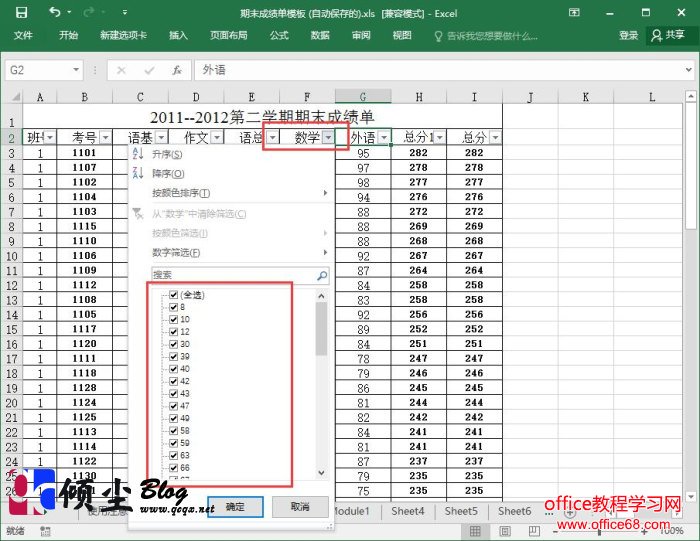Click the Select All corner triangle
This screenshot has height=541, width=700.
[16, 96]
